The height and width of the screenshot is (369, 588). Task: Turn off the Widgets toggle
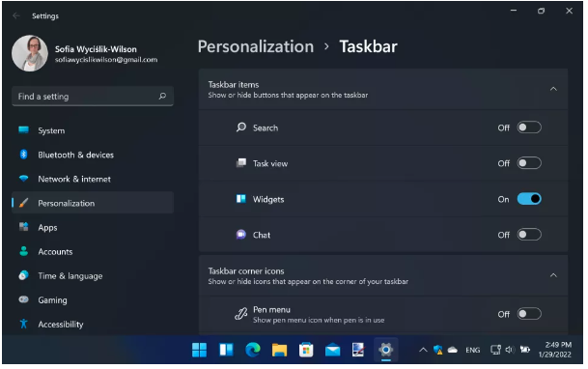click(529, 199)
